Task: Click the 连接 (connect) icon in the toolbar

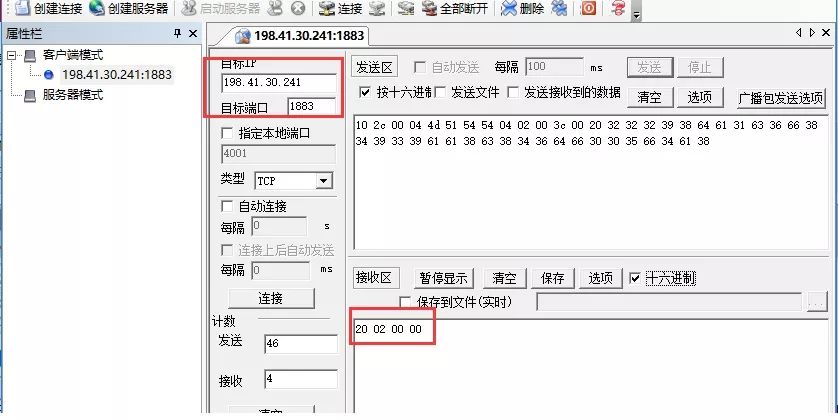Action: coord(327,8)
